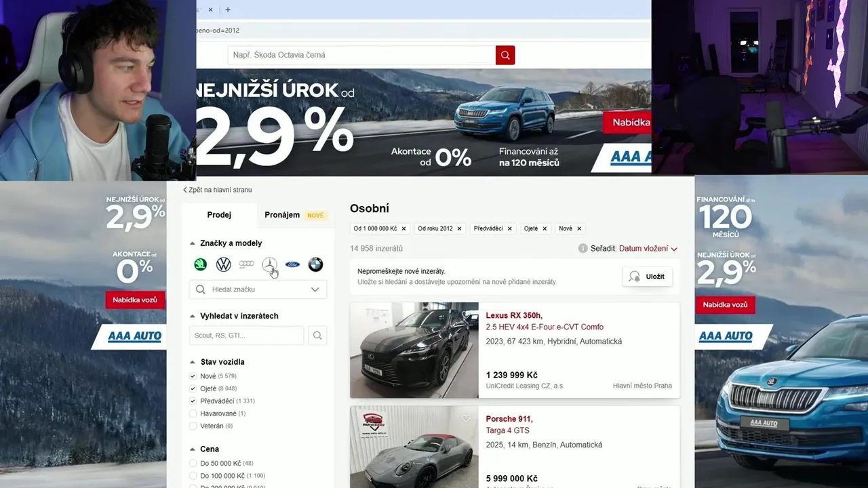
Task: Click the browser address bar URL
Action: pos(217,30)
